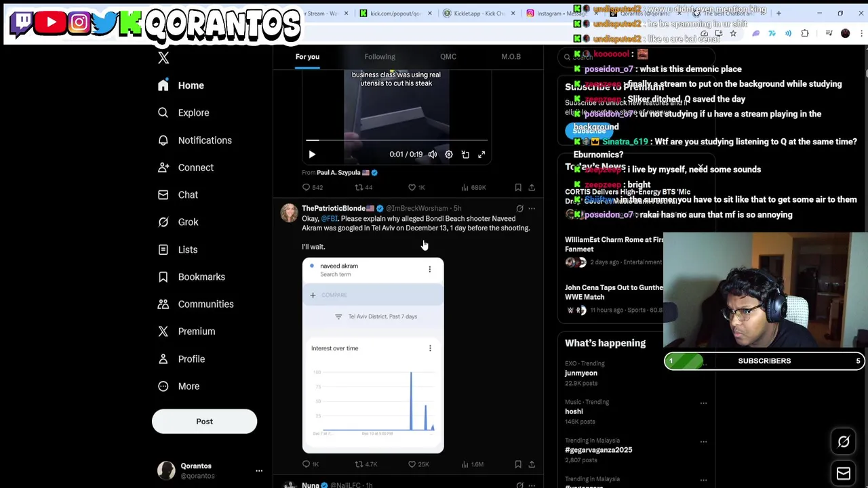
Task: Share the ThePatrioticBlonde post
Action: pyautogui.click(x=532, y=464)
